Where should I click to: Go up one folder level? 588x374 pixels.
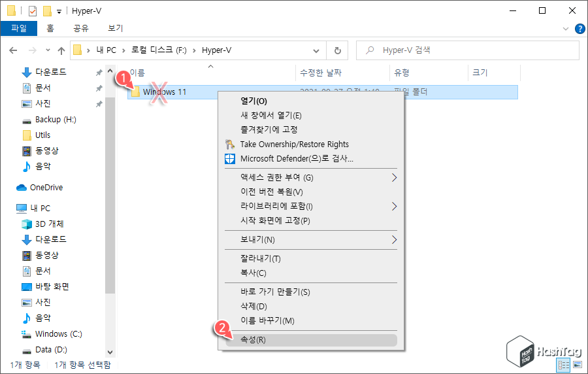[61, 50]
